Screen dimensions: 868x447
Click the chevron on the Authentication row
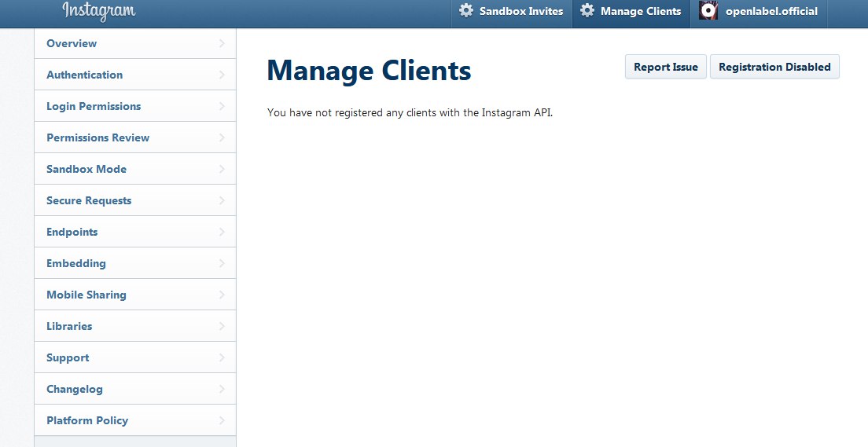(222, 75)
